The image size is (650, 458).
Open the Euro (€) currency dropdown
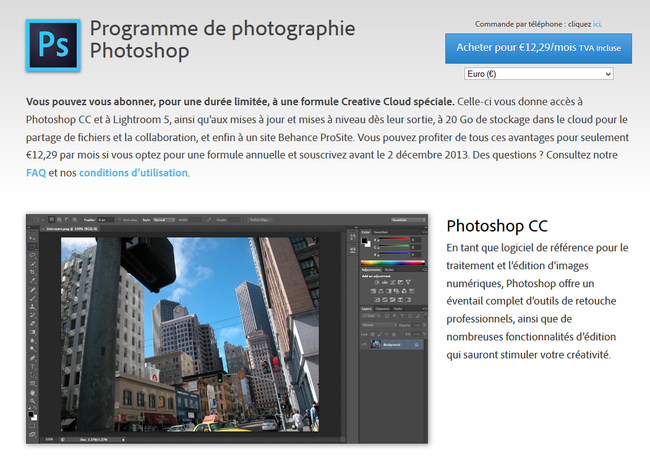(x=538, y=74)
